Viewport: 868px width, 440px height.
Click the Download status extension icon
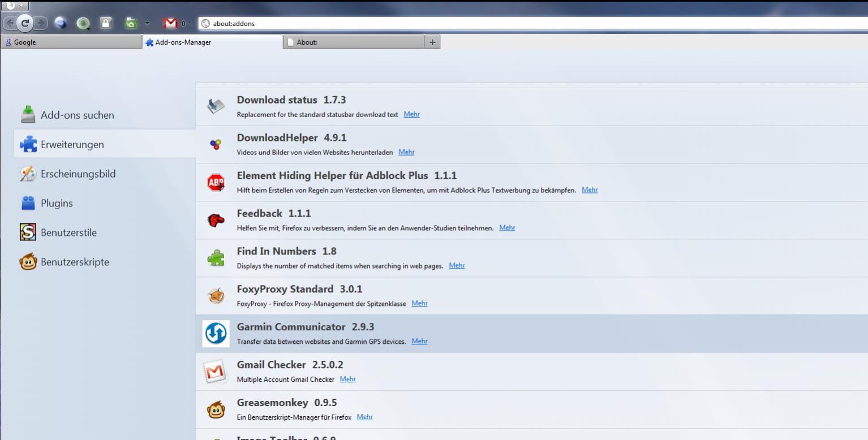[216, 106]
